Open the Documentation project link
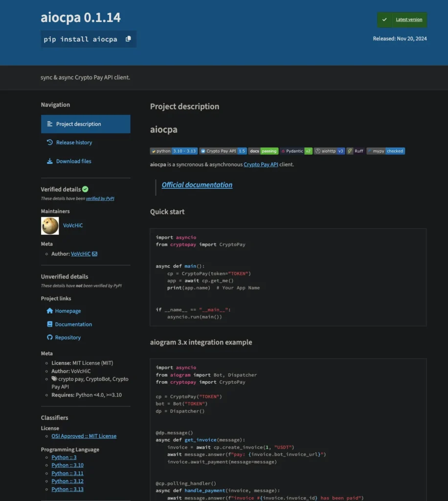The height and width of the screenshot is (501, 448). (x=73, y=324)
